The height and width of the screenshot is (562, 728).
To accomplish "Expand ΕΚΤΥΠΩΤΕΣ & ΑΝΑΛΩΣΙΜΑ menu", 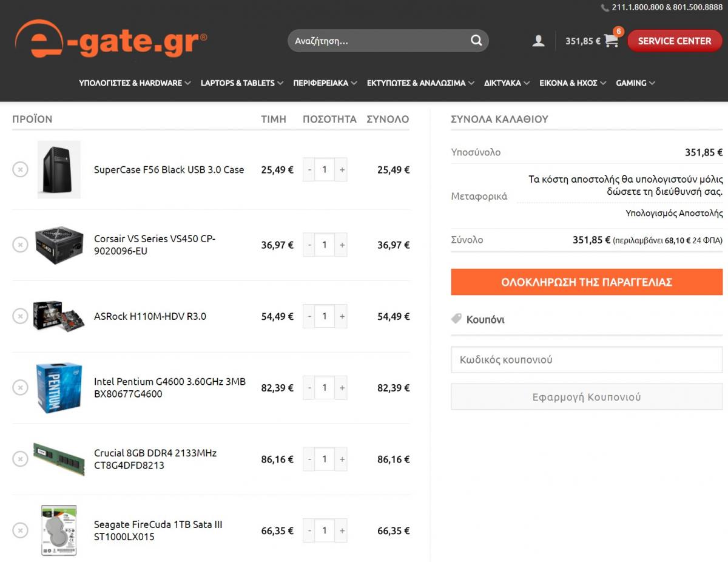I will pyautogui.click(x=420, y=83).
